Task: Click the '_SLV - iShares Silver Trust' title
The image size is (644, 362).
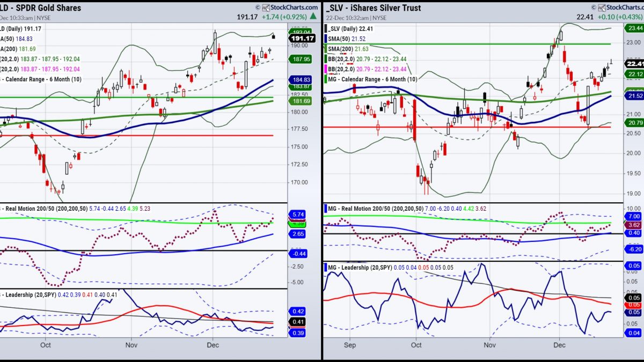Action: click(x=374, y=8)
